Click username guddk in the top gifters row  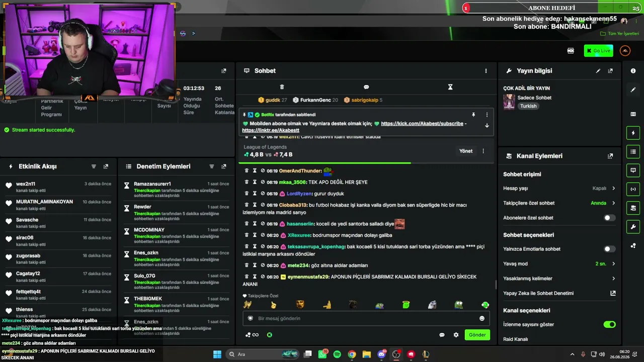(273, 100)
